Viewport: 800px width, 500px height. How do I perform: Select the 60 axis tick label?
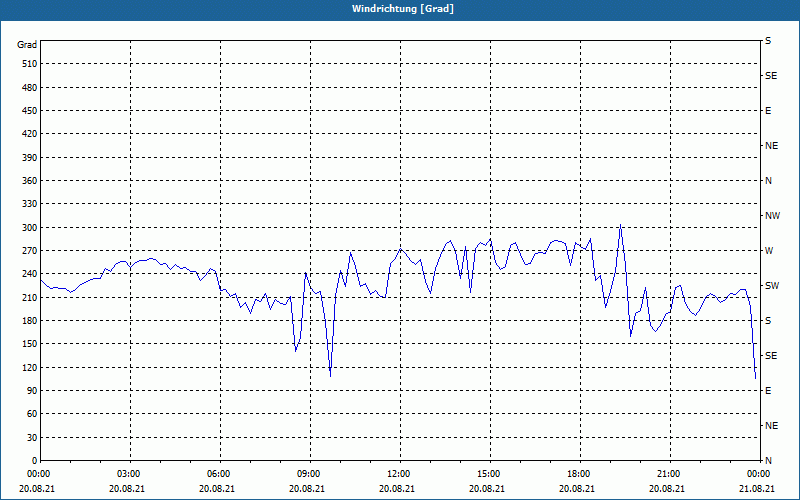32,414
